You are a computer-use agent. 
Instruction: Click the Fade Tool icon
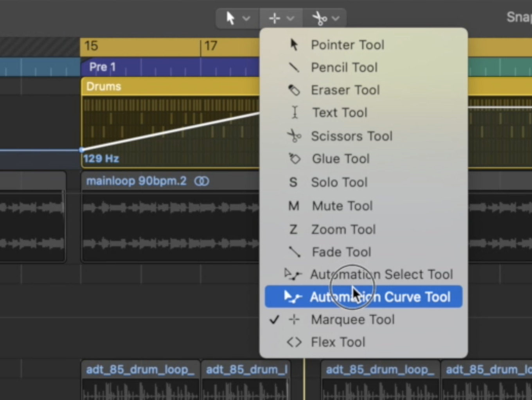pyautogui.click(x=294, y=252)
